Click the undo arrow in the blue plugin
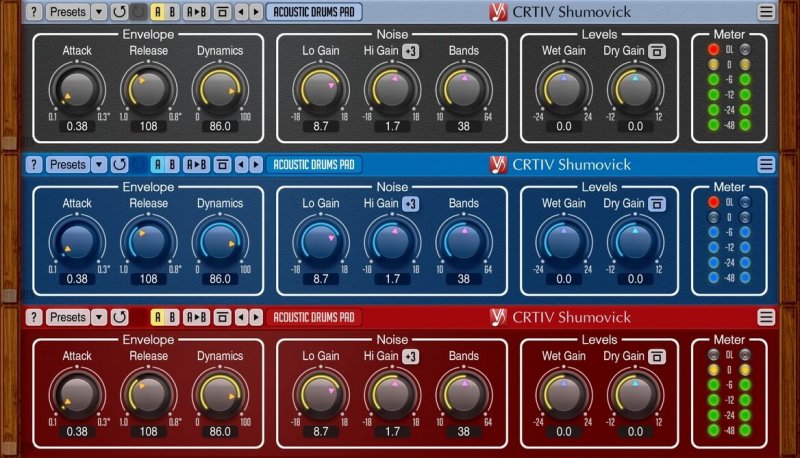The width and height of the screenshot is (800, 458). pos(120,164)
